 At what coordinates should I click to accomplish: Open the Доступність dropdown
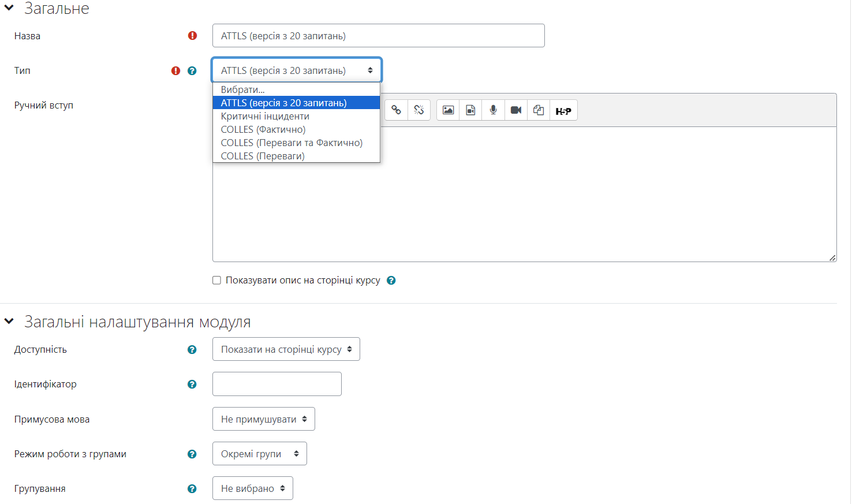pyautogui.click(x=286, y=349)
